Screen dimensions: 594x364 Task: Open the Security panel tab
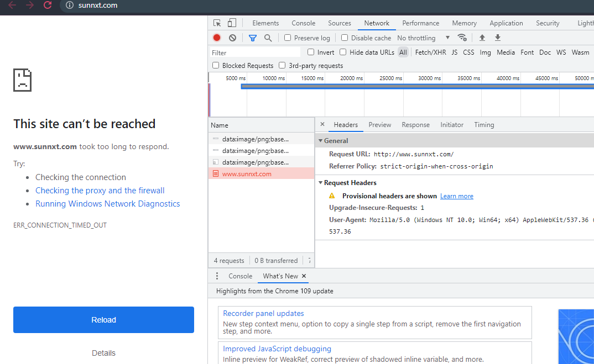(548, 23)
